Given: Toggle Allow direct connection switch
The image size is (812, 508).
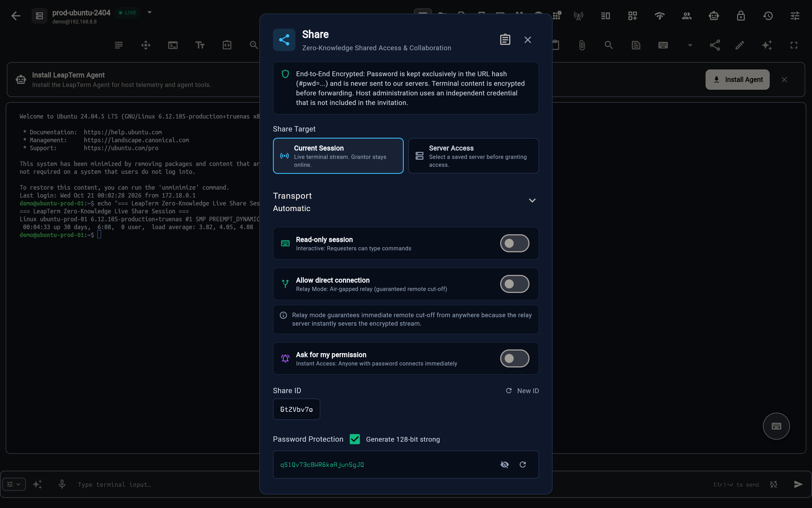Looking at the screenshot, I should (514, 284).
